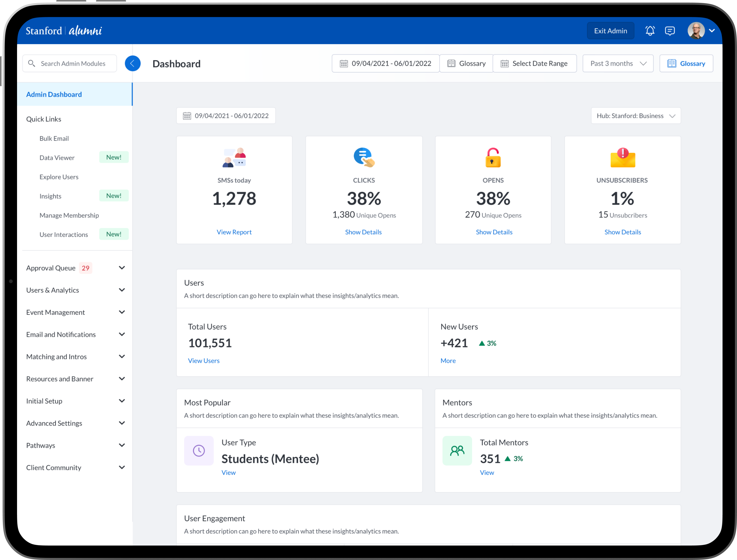This screenshot has width=737, height=560.
Task: Click View Report under SMSs today
Action: click(234, 232)
